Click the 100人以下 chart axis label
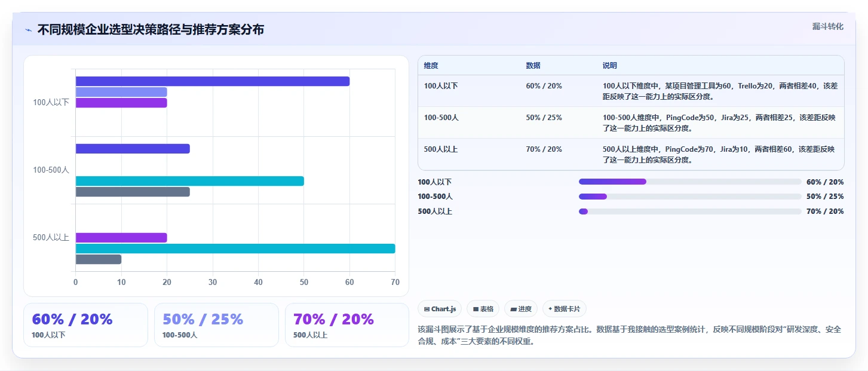This screenshot has width=868, height=371. (x=51, y=102)
